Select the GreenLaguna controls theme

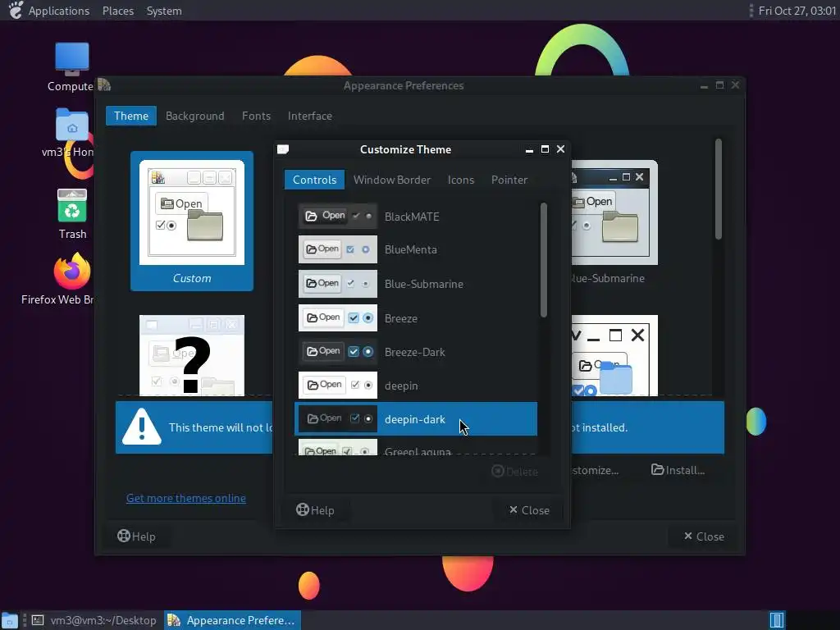[416, 447]
